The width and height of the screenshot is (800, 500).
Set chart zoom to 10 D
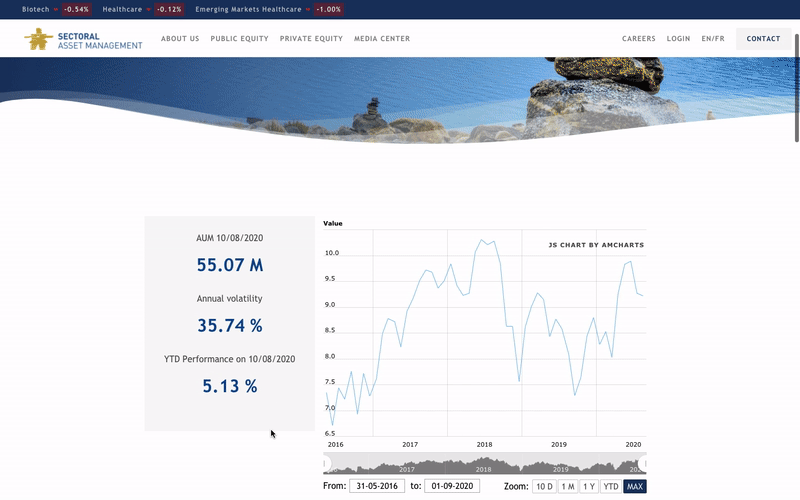click(x=543, y=487)
